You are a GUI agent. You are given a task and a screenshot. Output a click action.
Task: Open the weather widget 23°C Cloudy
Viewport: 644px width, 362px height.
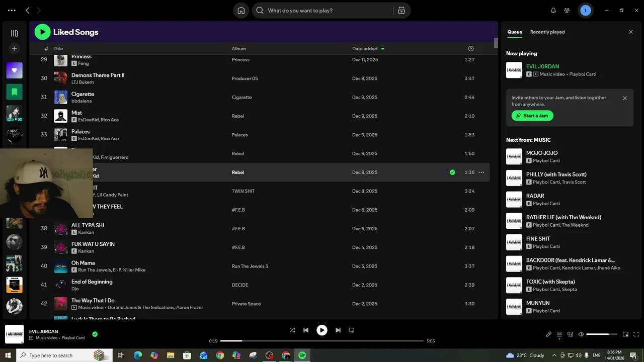pyautogui.click(x=525, y=355)
